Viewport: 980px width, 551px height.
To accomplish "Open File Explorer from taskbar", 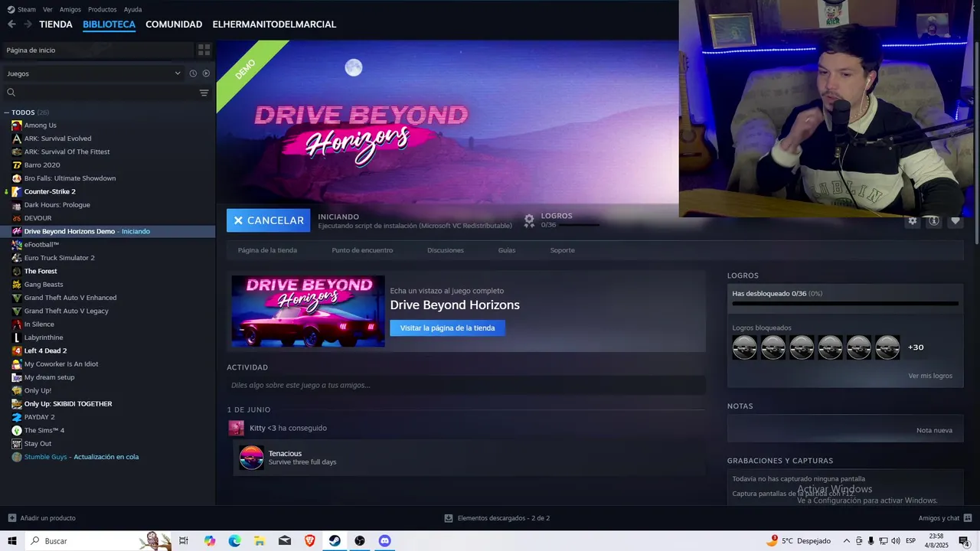I will point(259,541).
